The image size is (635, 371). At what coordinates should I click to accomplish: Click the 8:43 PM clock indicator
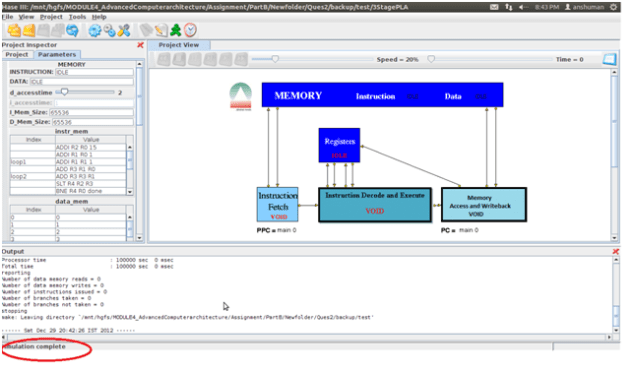click(x=546, y=7)
